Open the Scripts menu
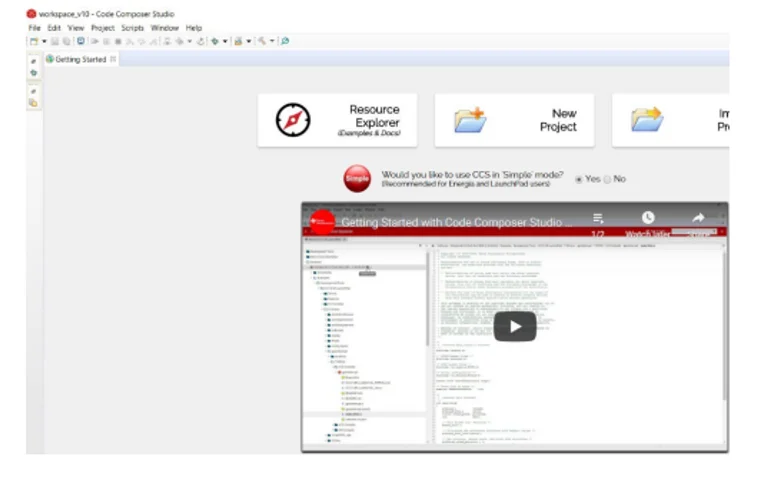The image size is (765, 480). pos(132,28)
